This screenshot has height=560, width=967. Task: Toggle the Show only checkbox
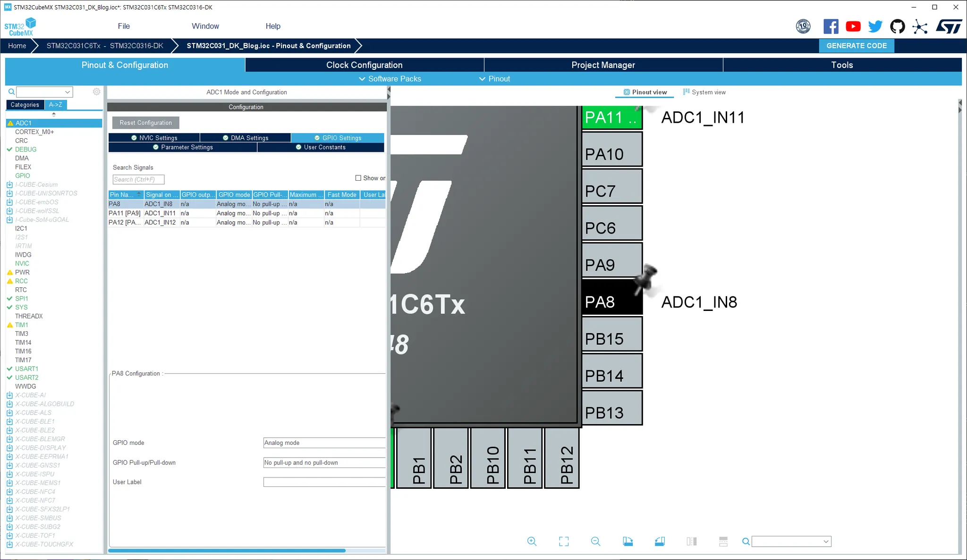point(358,178)
